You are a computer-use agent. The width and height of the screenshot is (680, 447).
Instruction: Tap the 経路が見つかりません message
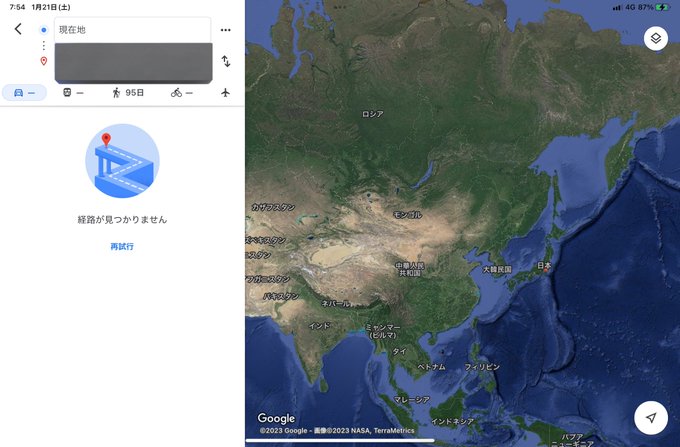click(122, 220)
